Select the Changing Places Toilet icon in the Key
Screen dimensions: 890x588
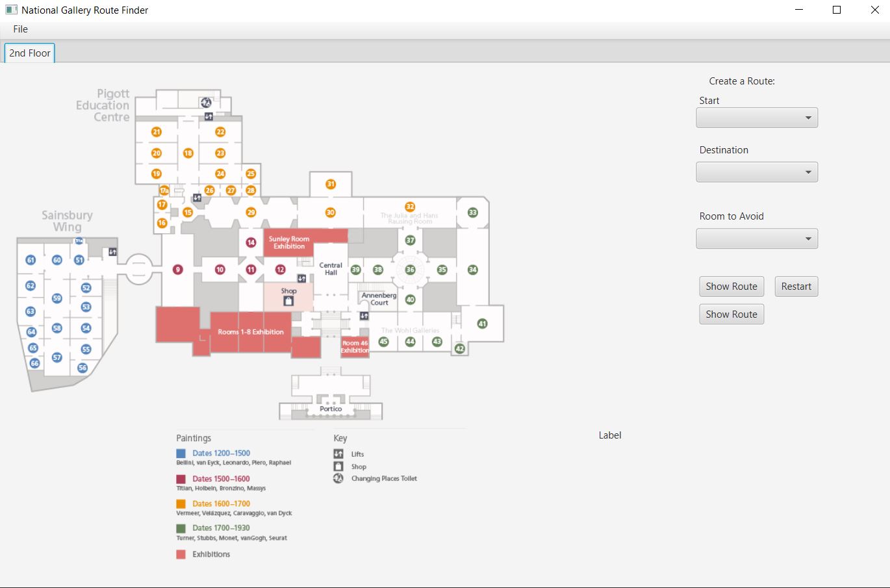[x=338, y=478]
